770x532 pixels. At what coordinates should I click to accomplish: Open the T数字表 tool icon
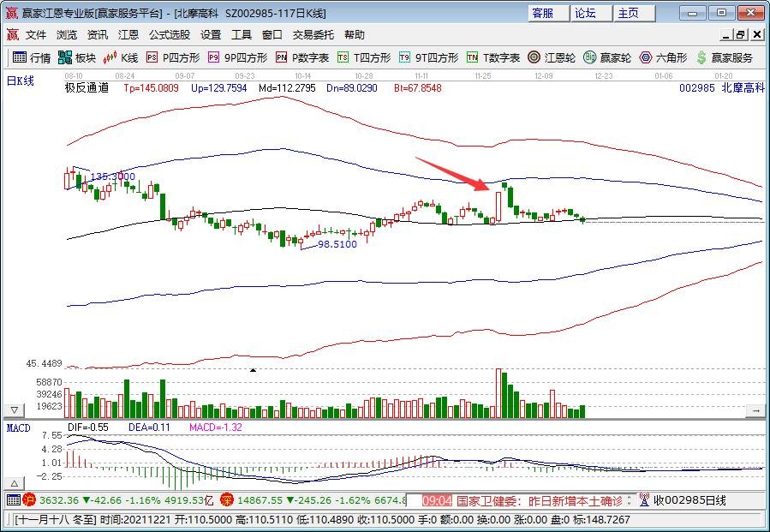[472, 57]
